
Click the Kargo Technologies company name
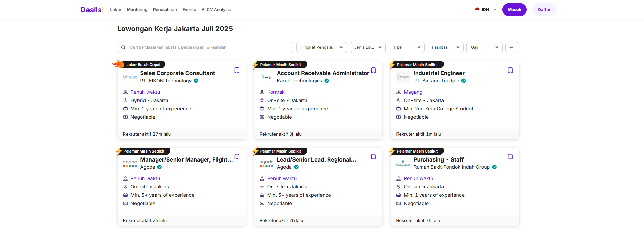click(x=299, y=81)
